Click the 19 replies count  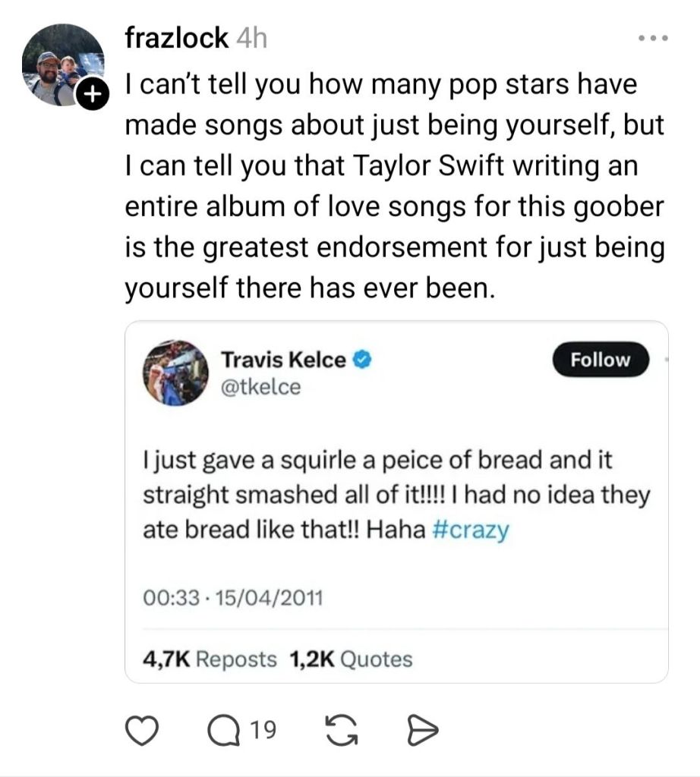(x=263, y=730)
